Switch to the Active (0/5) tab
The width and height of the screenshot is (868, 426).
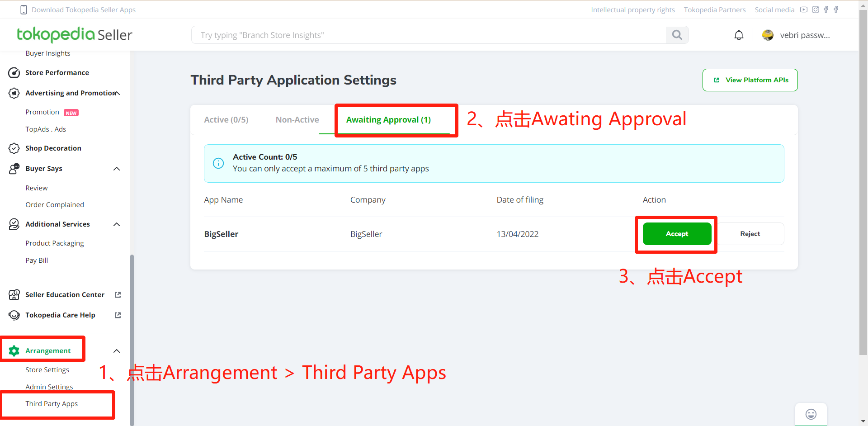[x=226, y=120]
